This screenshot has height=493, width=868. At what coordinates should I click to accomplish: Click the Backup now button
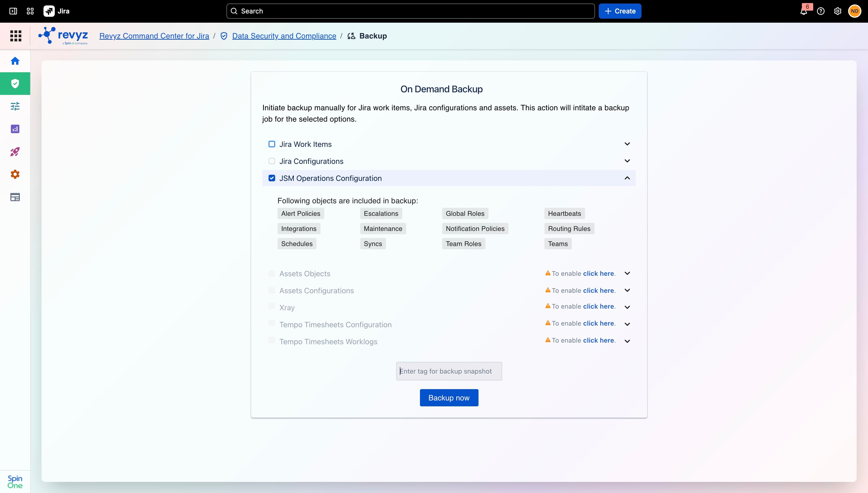[x=449, y=398]
